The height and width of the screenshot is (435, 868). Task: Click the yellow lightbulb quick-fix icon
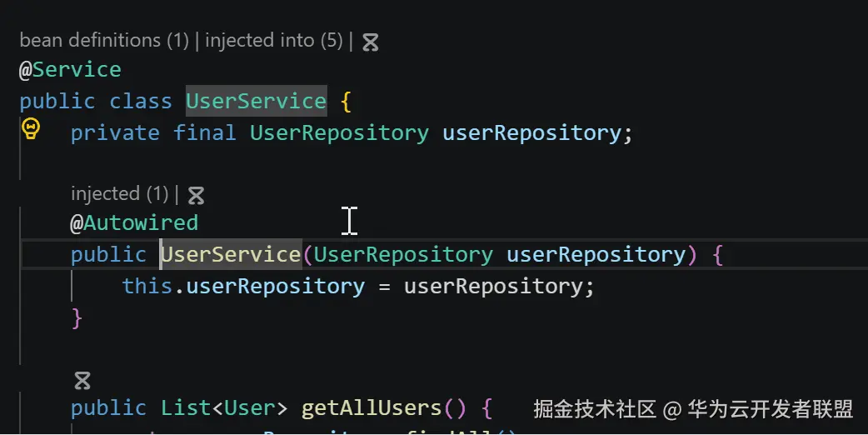pos(31,129)
